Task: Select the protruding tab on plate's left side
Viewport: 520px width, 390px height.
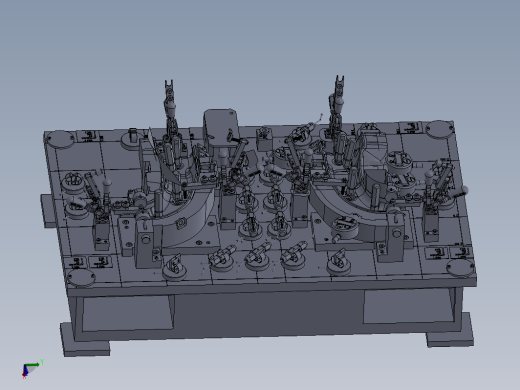Action: (48, 211)
